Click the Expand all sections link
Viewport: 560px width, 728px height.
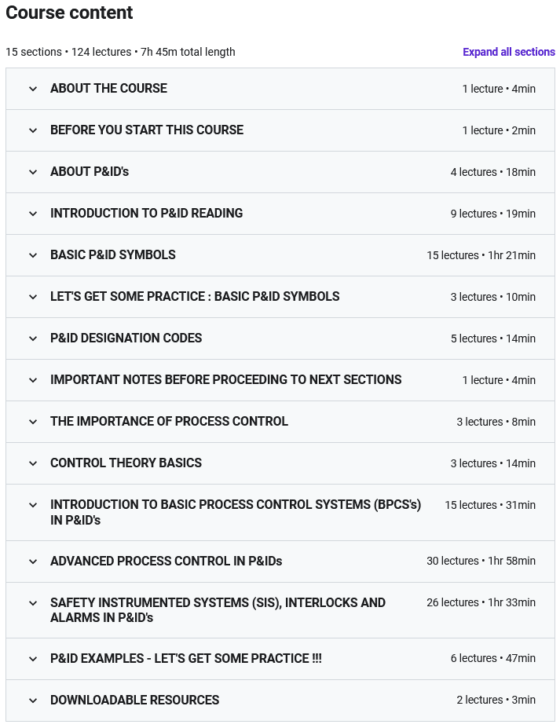click(x=508, y=52)
